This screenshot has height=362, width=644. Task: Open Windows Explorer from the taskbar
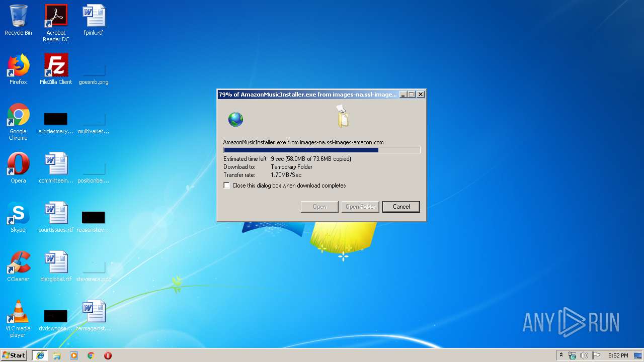pos(57,355)
